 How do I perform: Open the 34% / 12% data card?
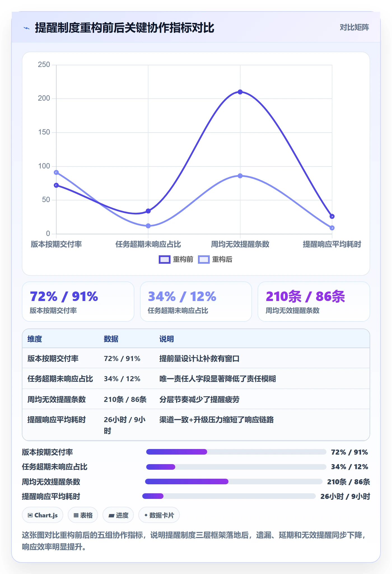[196, 302]
